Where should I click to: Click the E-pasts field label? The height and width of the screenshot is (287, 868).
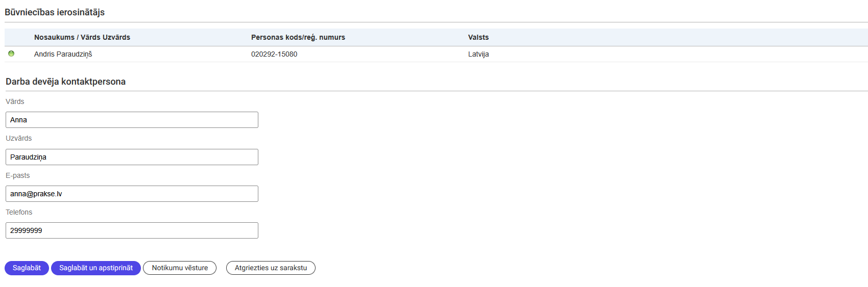[18, 175]
